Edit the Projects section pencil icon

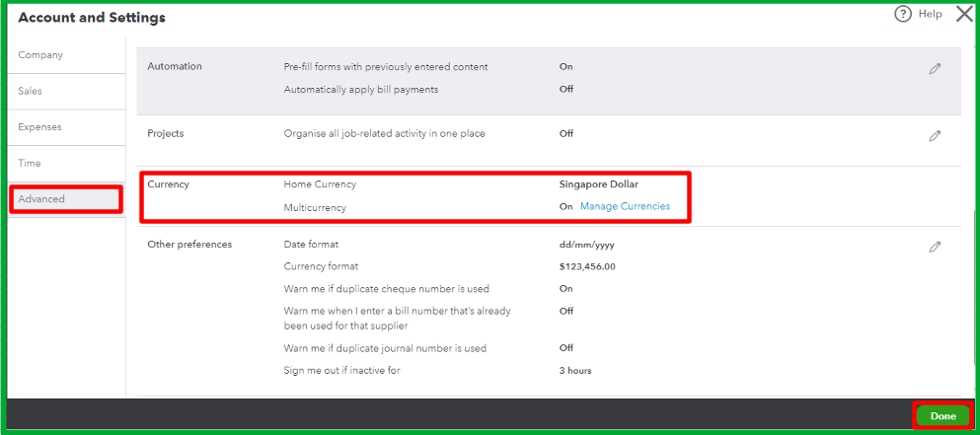(935, 136)
